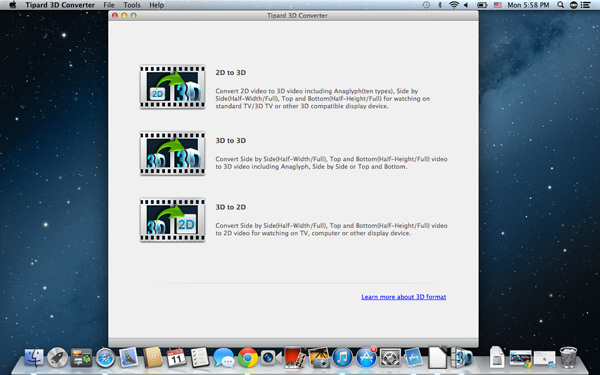
Task: Open LibreOffice blank document icon in Dock
Action: (437, 358)
